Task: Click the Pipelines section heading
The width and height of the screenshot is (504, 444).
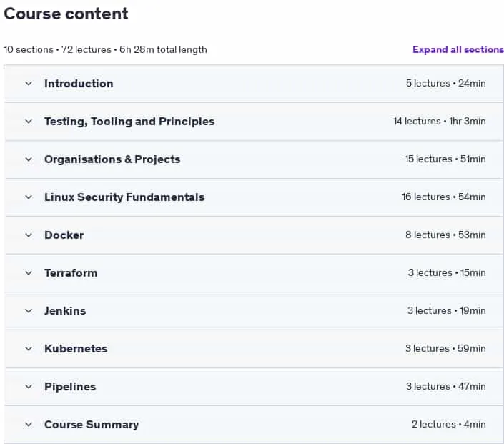Action: tap(70, 387)
